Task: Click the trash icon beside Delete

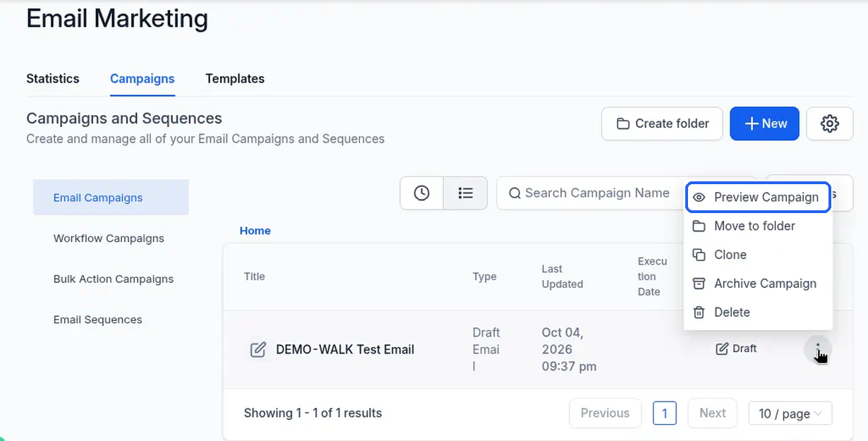Action: (x=699, y=313)
